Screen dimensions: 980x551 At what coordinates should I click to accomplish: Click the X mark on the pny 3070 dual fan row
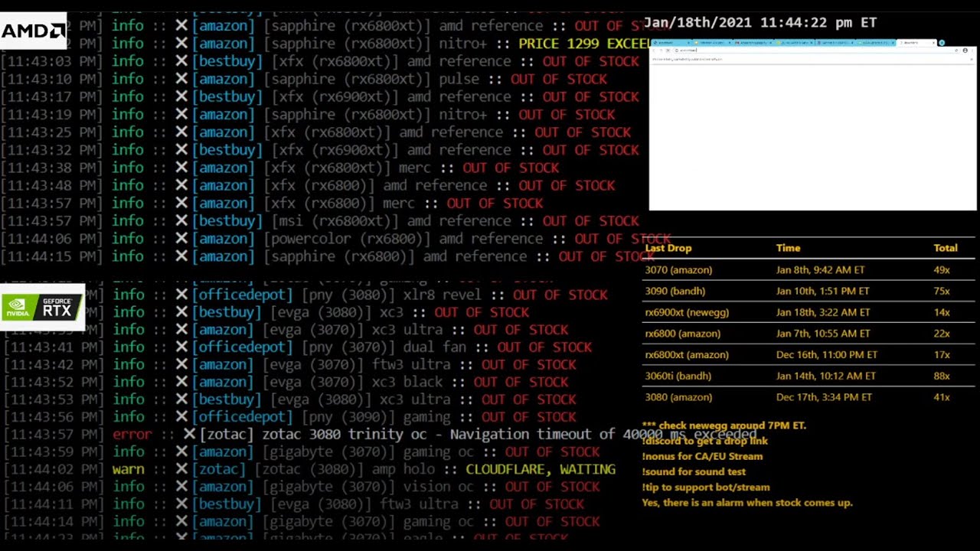[181, 347]
